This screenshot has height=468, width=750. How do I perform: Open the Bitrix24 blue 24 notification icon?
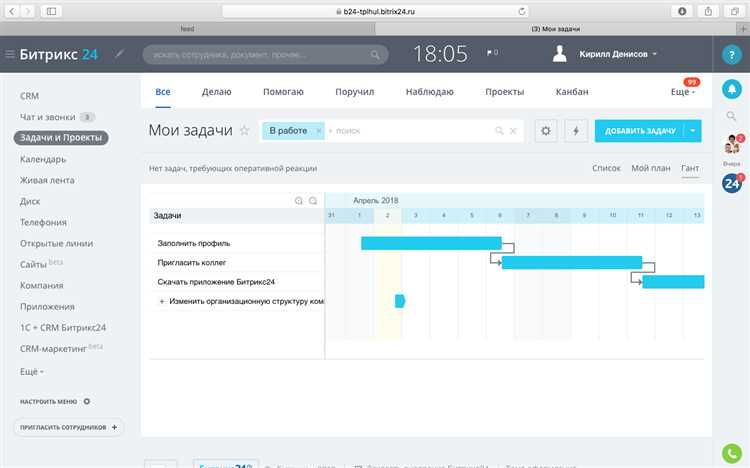pyautogui.click(x=731, y=183)
